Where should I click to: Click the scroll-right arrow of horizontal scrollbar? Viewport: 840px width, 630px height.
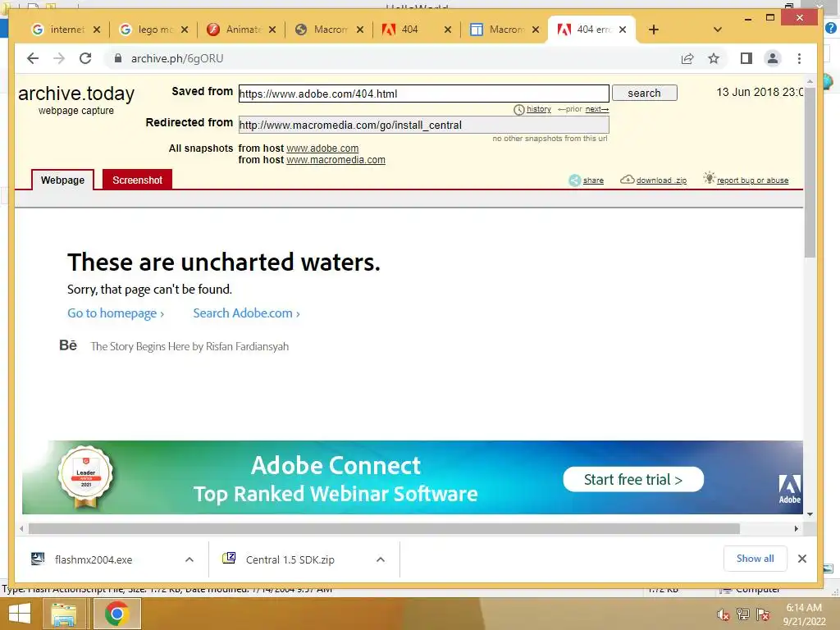(797, 529)
